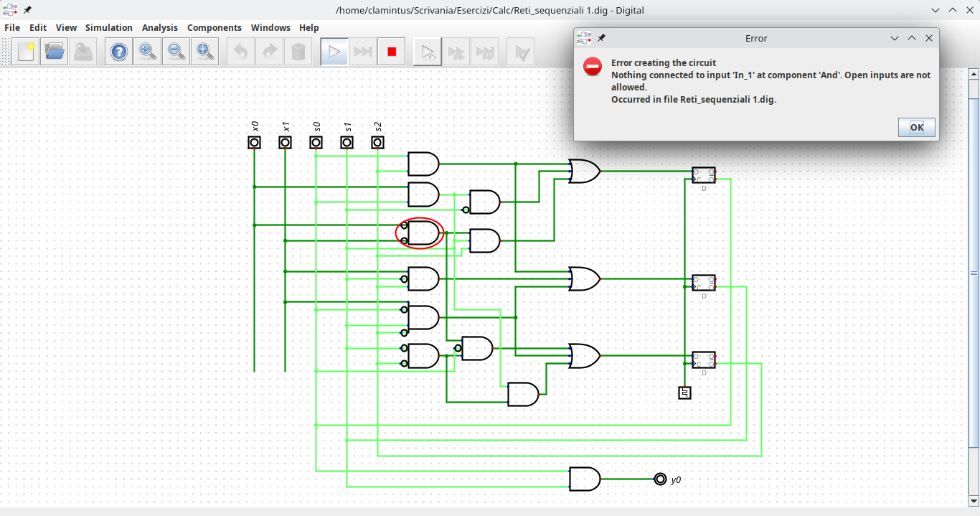Image resolution: width=980 pixels, height=516 pixels.
Task: Open the Analysis menu
Action: coord(159,27)
